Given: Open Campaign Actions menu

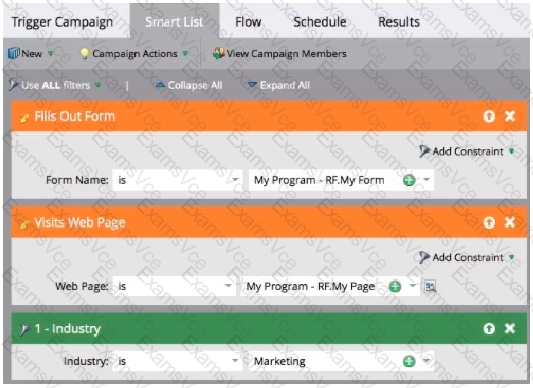Looking at the screenshot, I should 134,53.
